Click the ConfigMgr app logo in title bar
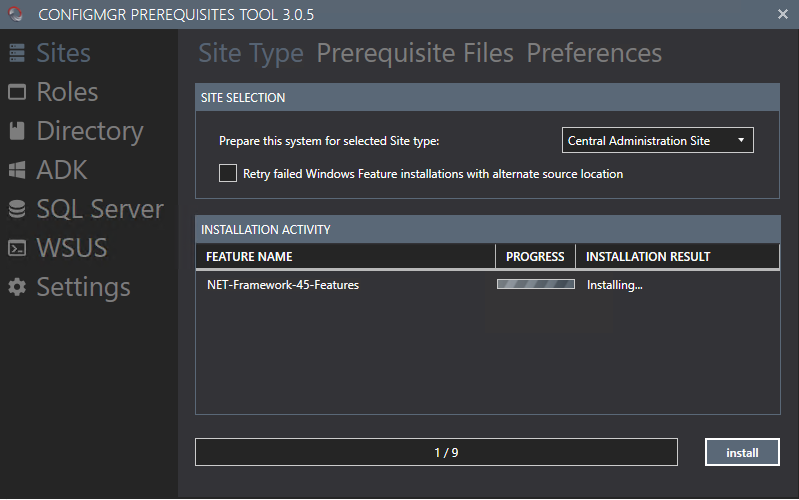This screenshot has height=500, width=799. (x=15, y=14)
